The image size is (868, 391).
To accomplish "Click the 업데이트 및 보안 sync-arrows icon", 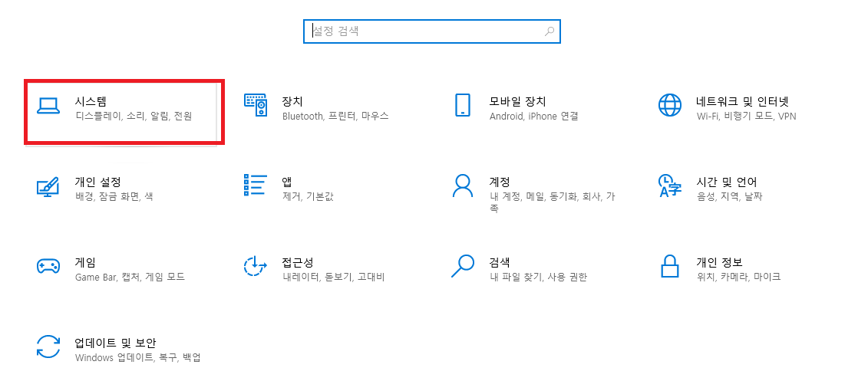I will coord(48,347).
